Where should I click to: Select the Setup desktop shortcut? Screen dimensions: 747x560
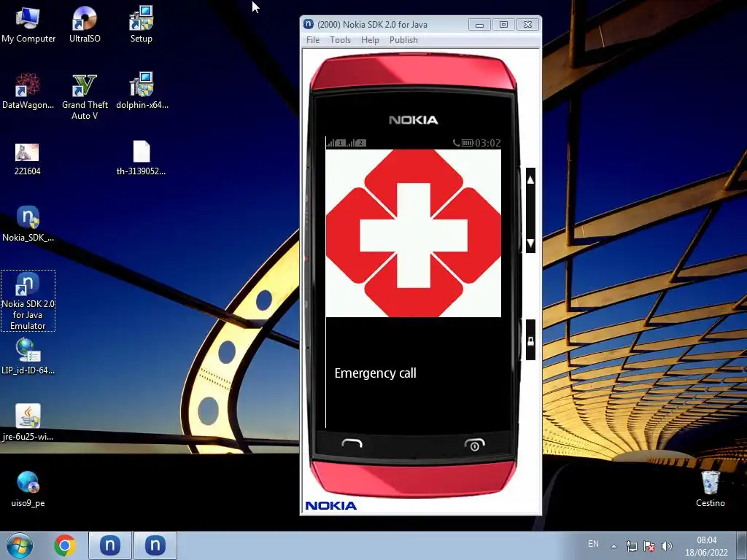(141, 25)
